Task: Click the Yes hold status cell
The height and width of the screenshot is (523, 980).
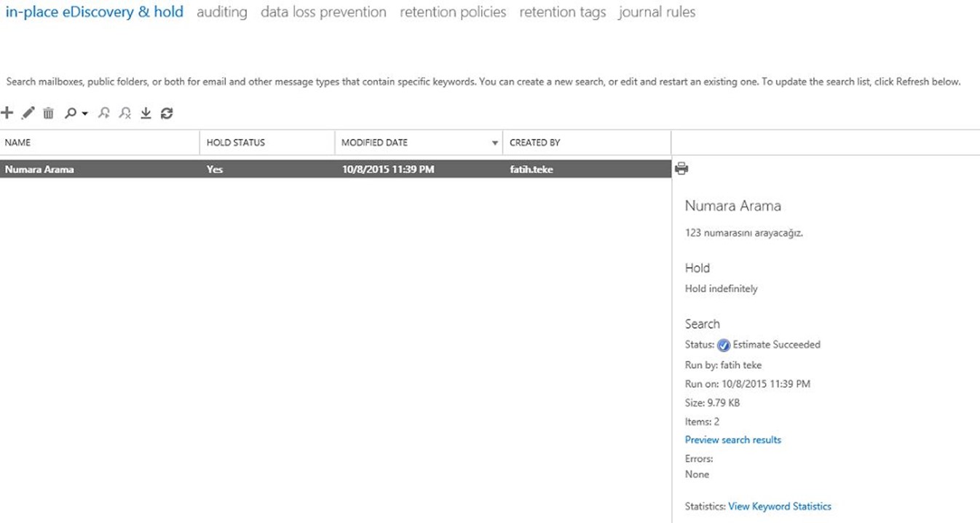Action: click(215, 169)
